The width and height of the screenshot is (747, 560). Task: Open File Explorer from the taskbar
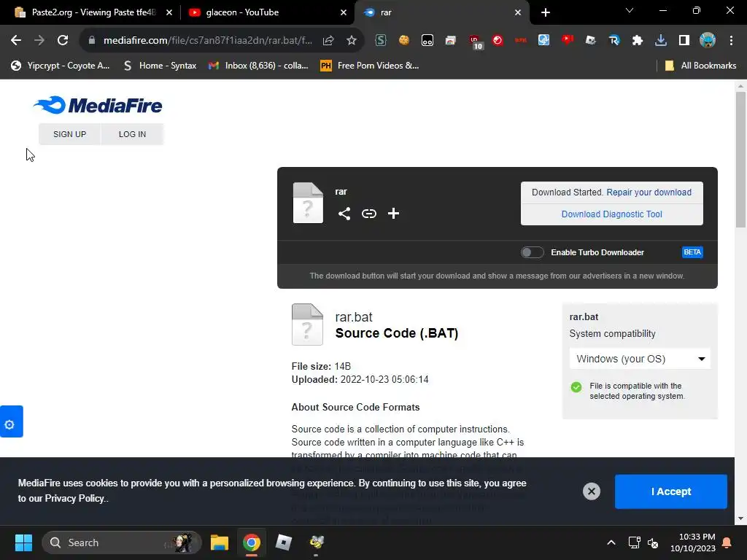(220, 542)
